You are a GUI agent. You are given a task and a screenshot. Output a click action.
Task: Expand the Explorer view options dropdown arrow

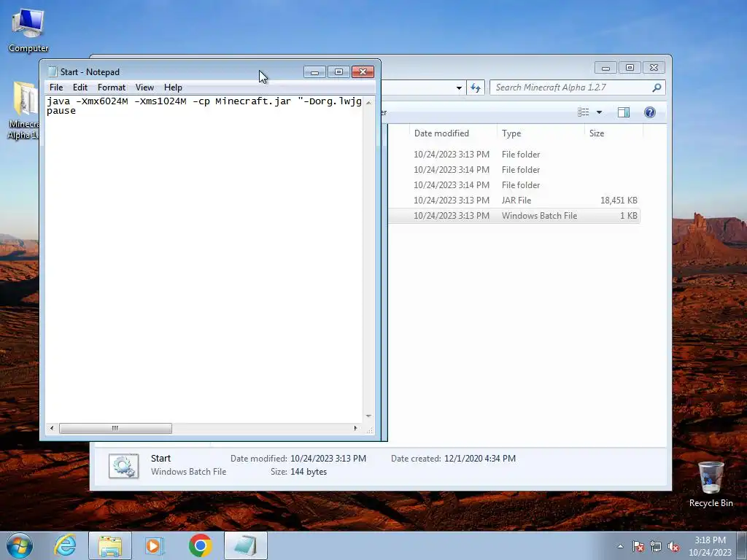click(x=600, y=112)
